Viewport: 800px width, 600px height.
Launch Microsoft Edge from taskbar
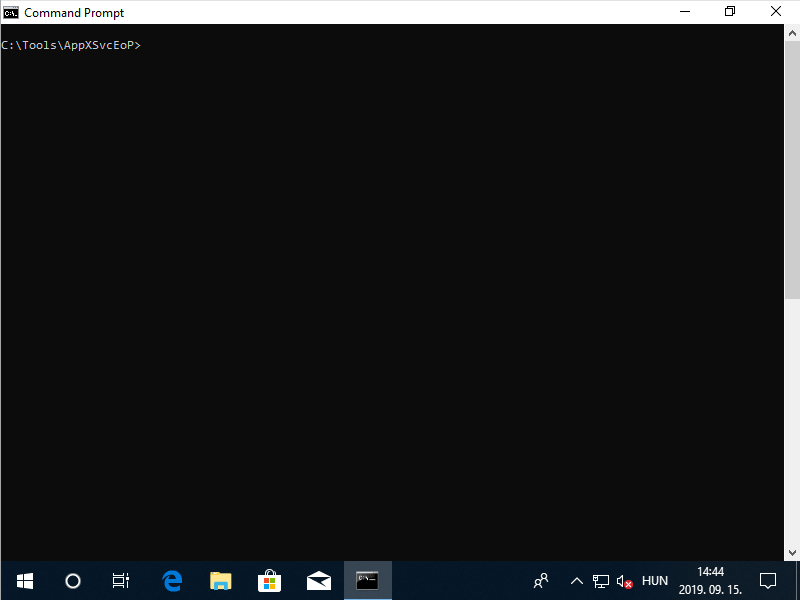[172, 581]
